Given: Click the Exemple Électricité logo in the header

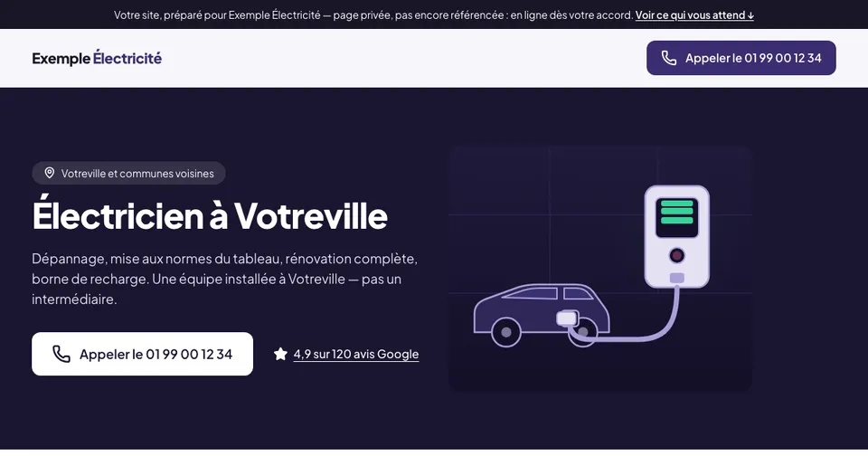Looking at the screenshot, I should (x=97, y=58).
